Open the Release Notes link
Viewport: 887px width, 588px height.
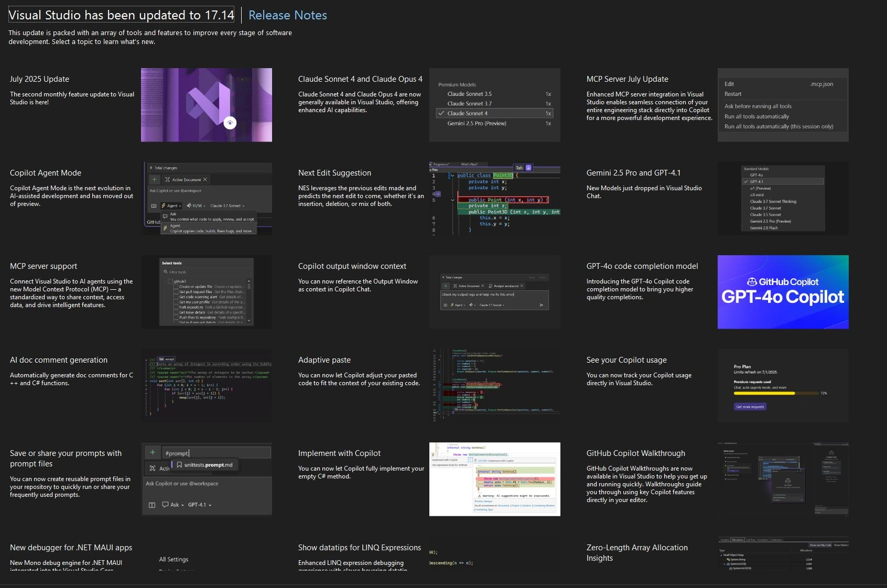pyautogui.click(x=287, y=15)
